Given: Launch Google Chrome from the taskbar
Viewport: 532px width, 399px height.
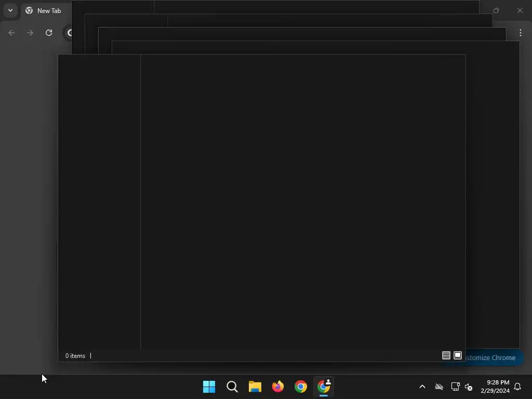Looking at the screenshot, I should point(301,387).
